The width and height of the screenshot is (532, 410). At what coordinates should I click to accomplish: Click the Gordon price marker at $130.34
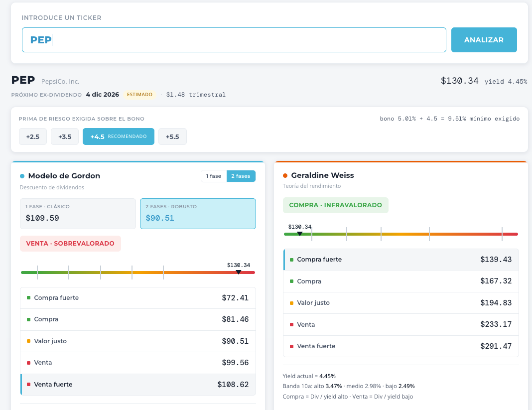tap(239, 272)
